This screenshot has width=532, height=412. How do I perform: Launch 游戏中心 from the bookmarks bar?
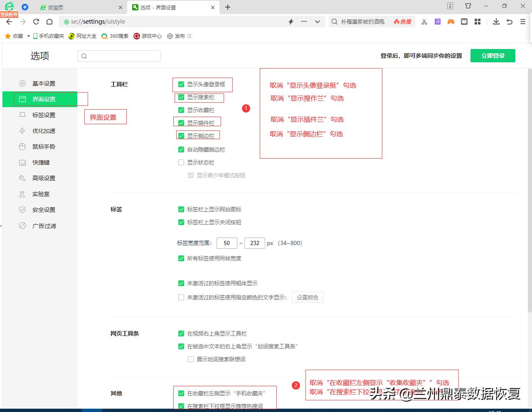tap(148, 36)
